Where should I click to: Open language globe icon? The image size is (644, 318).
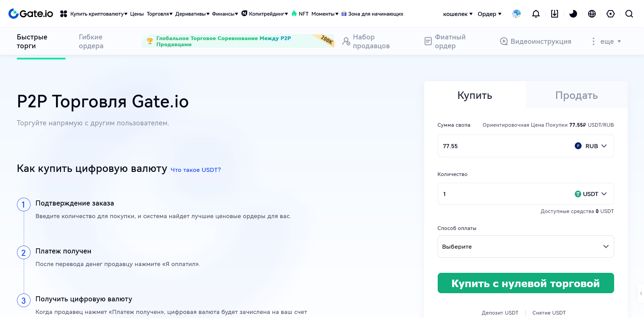point(592,14)
